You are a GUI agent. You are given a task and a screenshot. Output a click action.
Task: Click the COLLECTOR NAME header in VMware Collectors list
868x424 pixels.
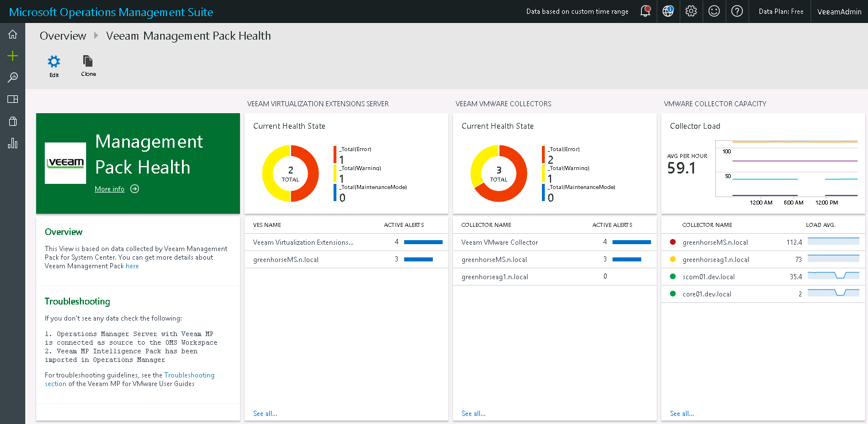pos(486,225)
